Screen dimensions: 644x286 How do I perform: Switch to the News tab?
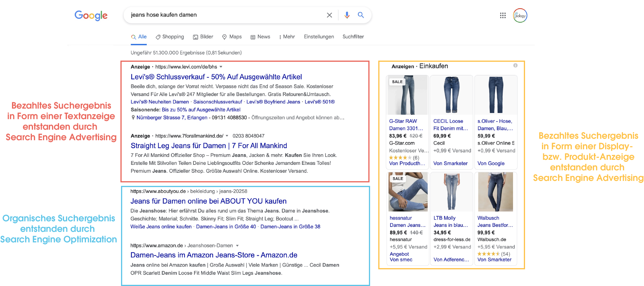click(260, 37)
